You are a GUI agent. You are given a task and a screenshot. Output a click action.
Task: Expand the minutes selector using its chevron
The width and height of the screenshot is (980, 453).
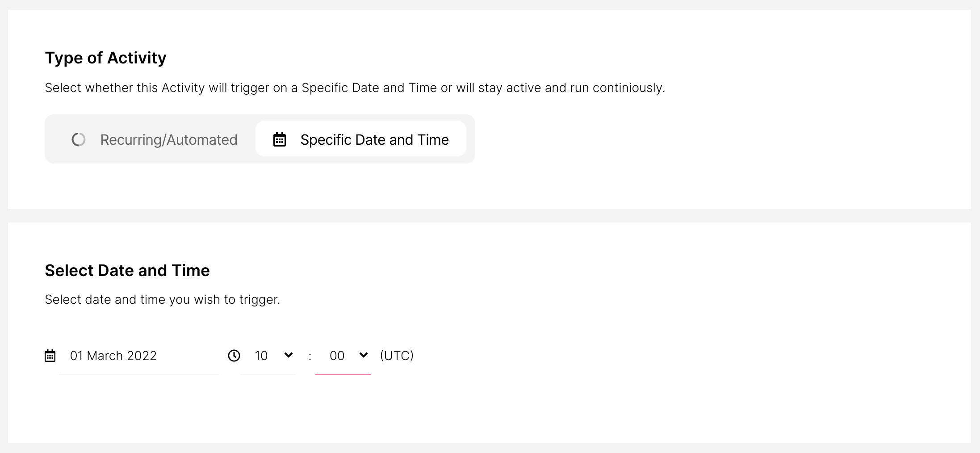(364, 355)
